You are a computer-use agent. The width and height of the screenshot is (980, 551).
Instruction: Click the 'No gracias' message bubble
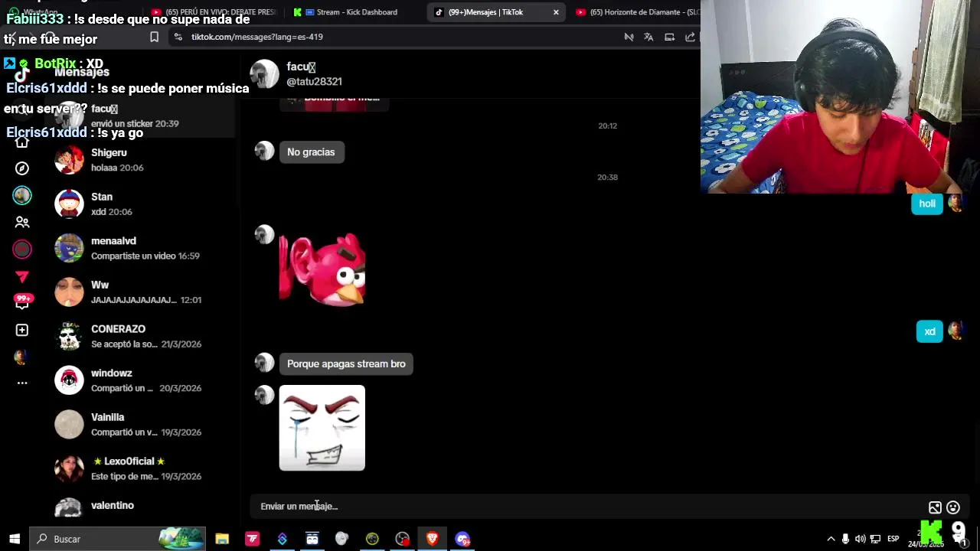click(x=311, y=152)
